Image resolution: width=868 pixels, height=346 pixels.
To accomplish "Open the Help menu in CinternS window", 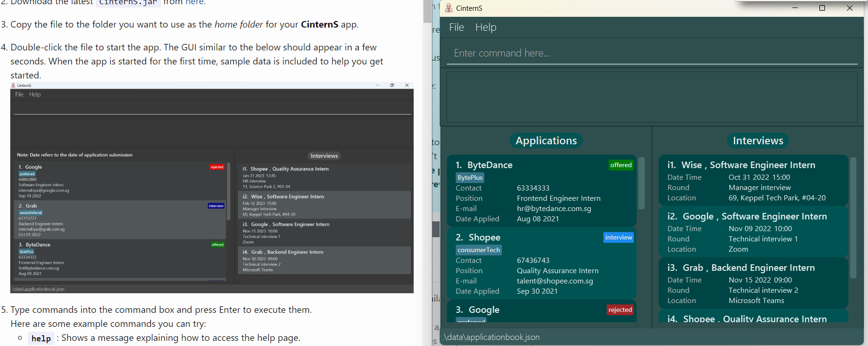I will [x=486, y=28].
